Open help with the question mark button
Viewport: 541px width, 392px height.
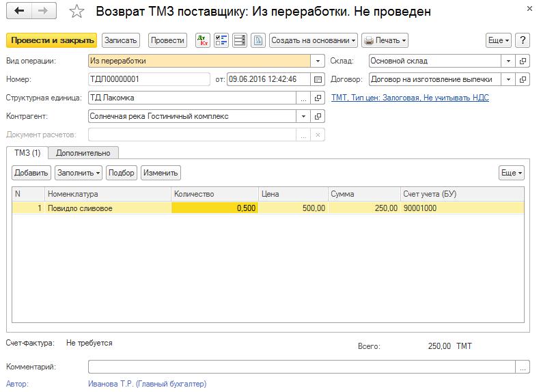click(523, 40)
